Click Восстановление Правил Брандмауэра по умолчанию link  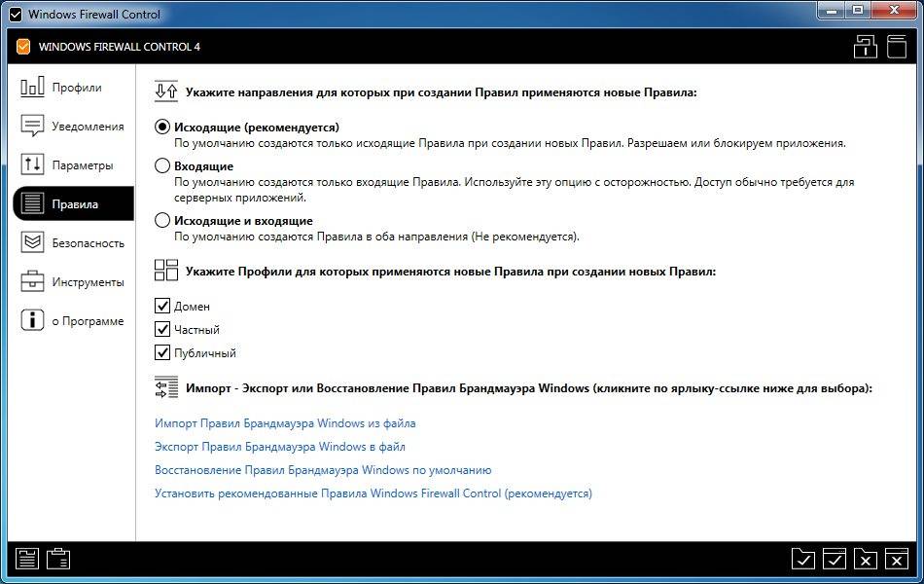tap(323, 470)
